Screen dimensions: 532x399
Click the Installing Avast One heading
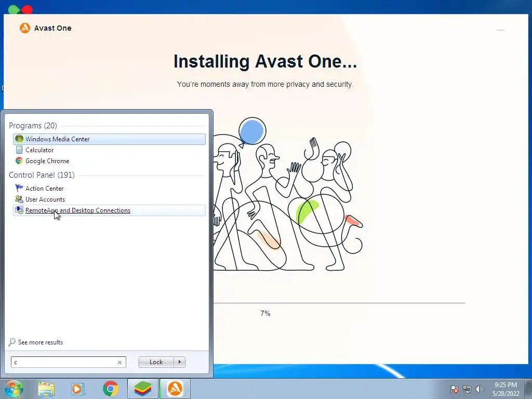tap(265, 61)
